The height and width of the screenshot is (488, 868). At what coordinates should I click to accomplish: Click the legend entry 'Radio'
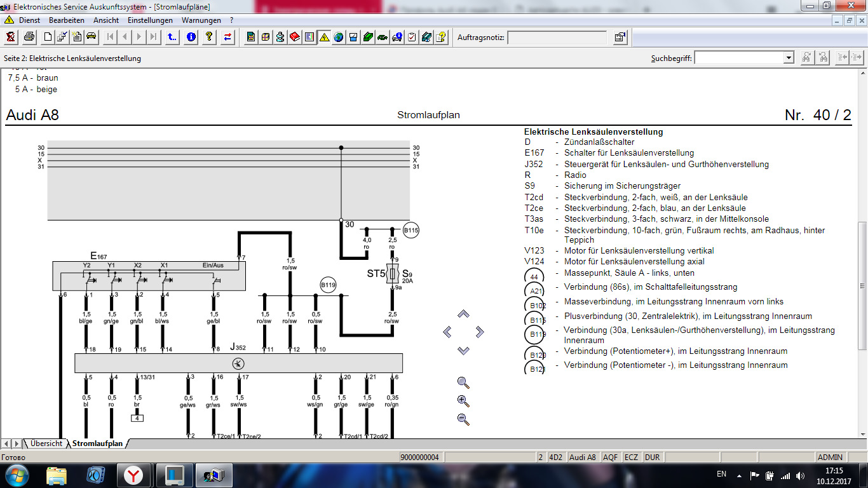point(575,175)
